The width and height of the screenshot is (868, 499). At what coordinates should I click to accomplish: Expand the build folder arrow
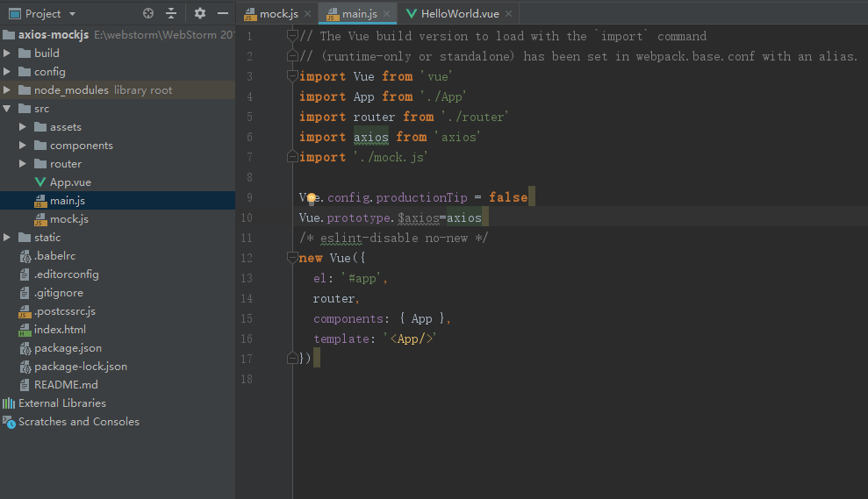point(7,53)
